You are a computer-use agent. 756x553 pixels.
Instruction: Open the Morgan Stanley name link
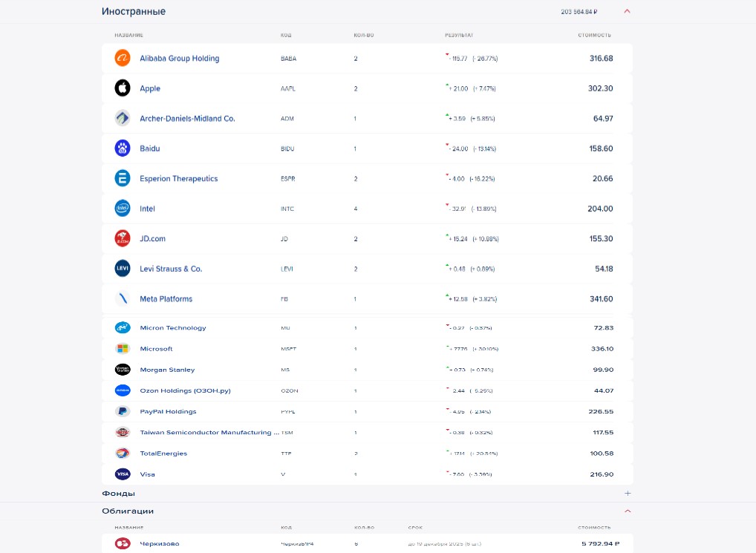pos(167,370)
